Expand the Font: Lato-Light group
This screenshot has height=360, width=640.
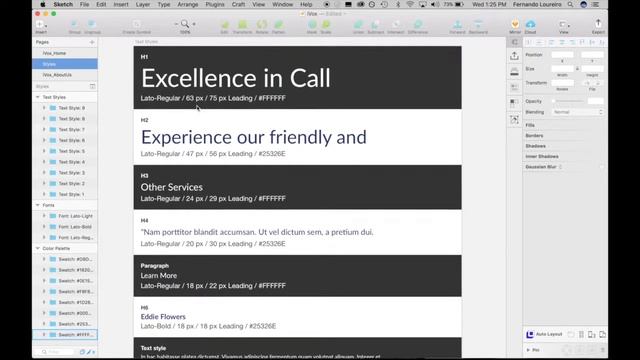44,216
